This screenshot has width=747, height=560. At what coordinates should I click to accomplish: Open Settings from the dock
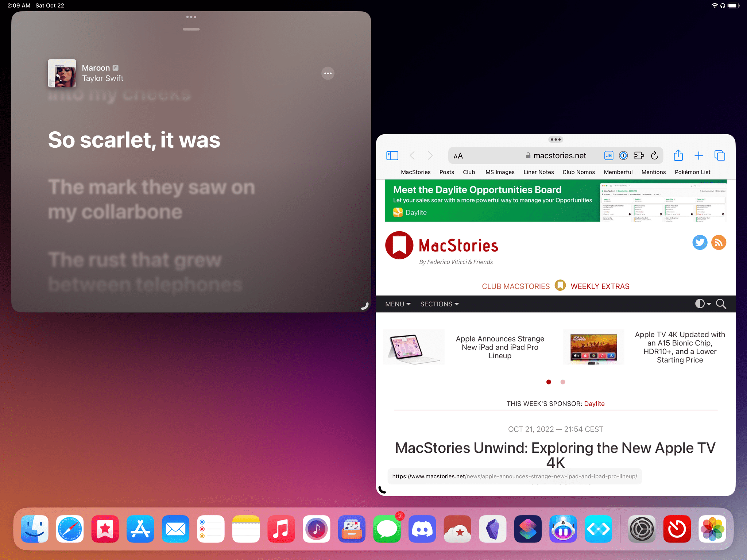pos(642,529)
